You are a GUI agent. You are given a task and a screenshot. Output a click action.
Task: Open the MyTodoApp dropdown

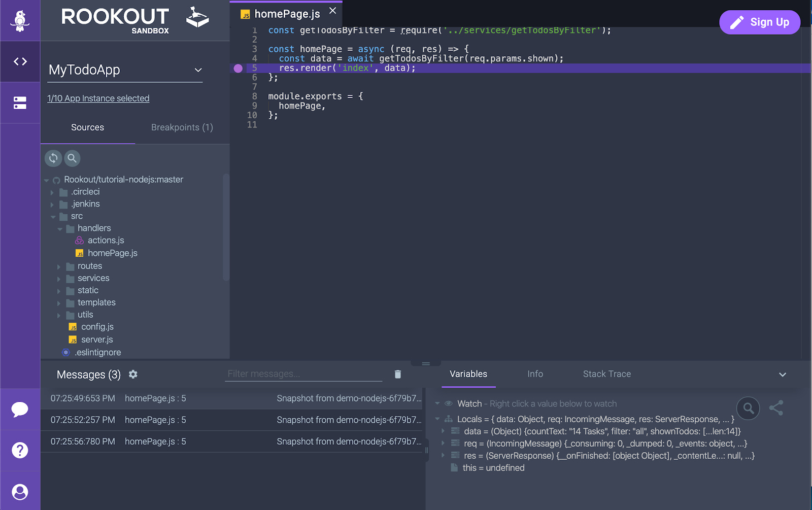[x=198, y=71]
